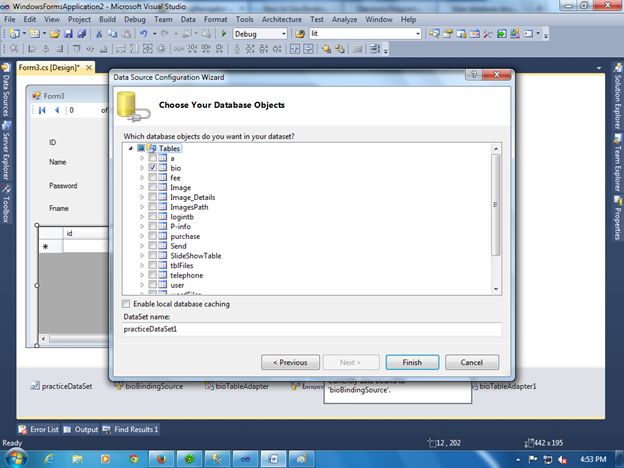Check the logintb table checkbox
Image resolution: width=624 pixels, height=468 pixels.
tap(152, 216)
